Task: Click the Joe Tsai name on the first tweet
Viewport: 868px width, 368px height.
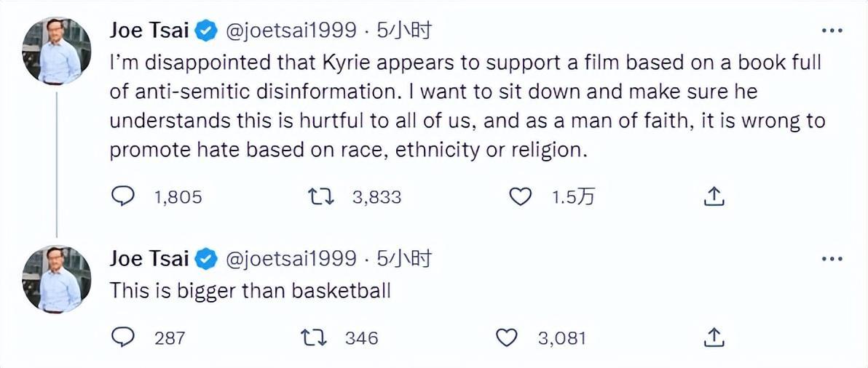Action: point(149,31)
